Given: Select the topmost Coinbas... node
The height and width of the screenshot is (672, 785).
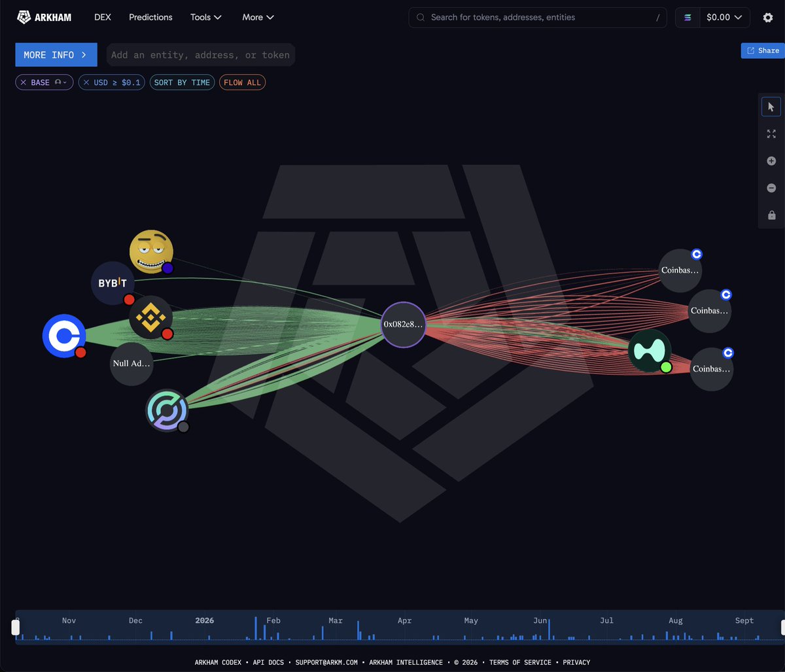Looking at the screenshot, I should 680,270.
